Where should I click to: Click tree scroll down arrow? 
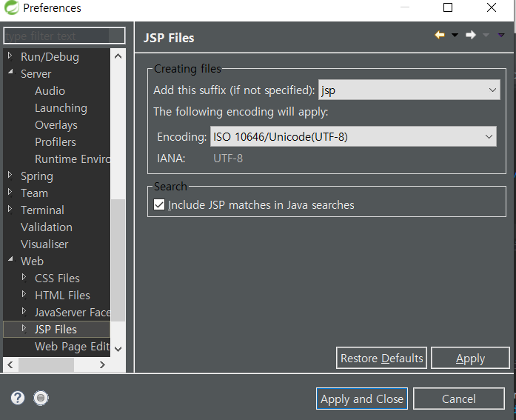point(118,349)
